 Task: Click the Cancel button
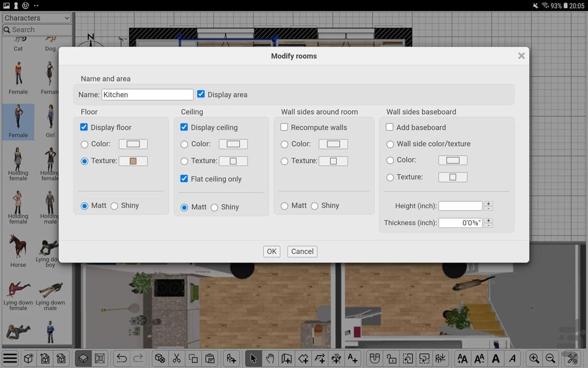(302, 251)
